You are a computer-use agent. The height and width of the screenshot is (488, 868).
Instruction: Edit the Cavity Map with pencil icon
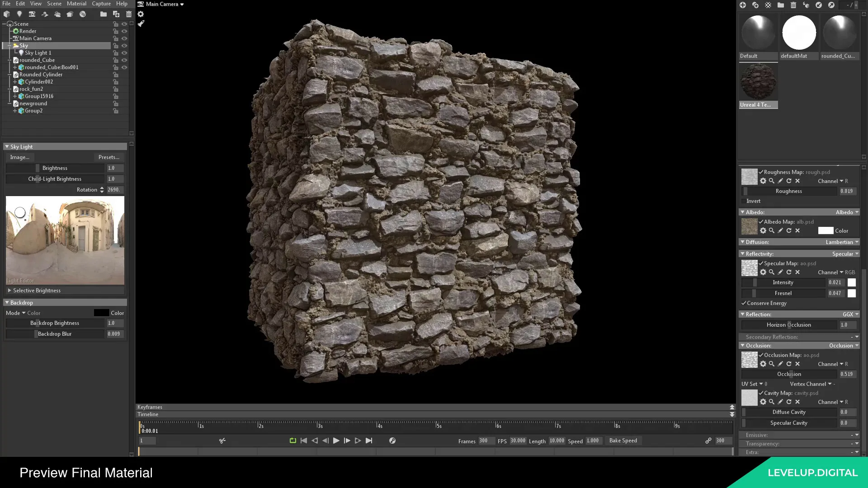click(780, 402)
